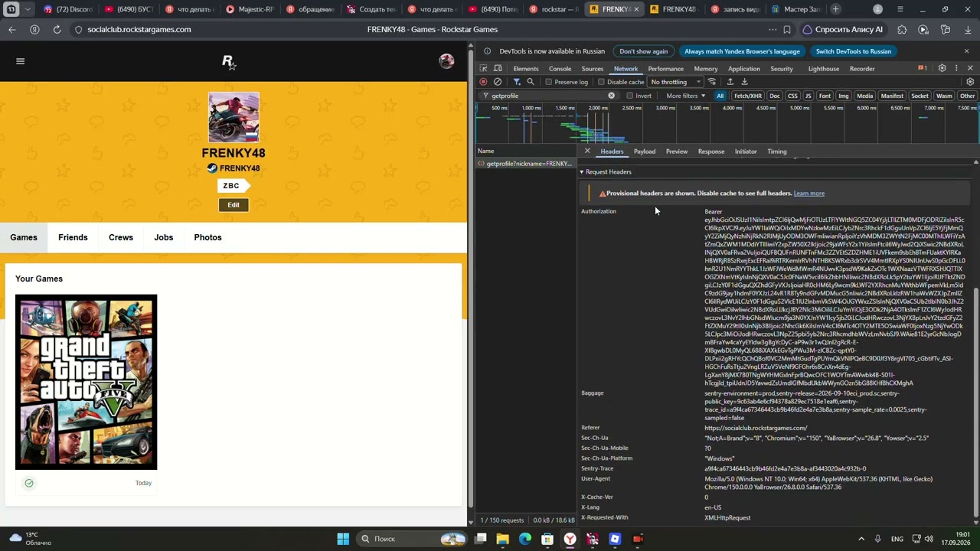Image resolution: width=980 pixels, height=551 pixels.
Task: Toggle the network filter funnel icon
Action: point(517,82)
